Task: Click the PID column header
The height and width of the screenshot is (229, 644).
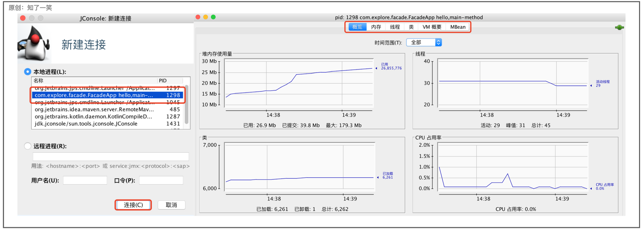Action: [170, 81]
